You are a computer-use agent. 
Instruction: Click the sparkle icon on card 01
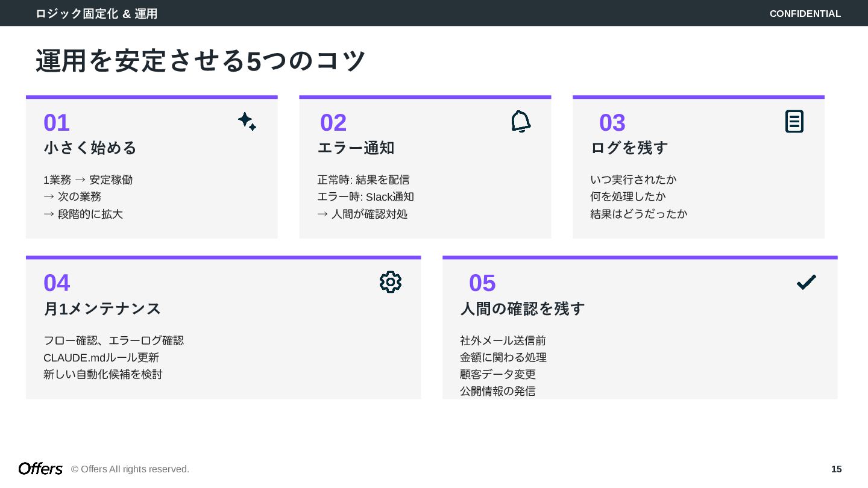tap(247, 122)
